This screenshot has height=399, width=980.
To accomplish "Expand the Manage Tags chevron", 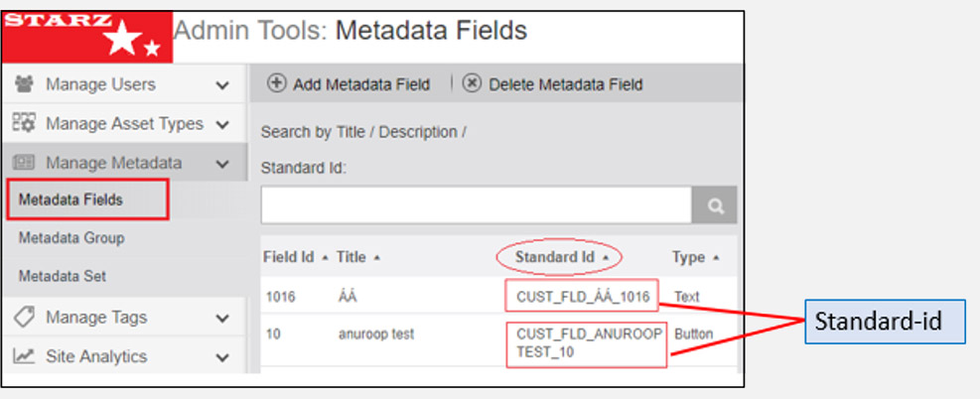I will pos(222,319).
